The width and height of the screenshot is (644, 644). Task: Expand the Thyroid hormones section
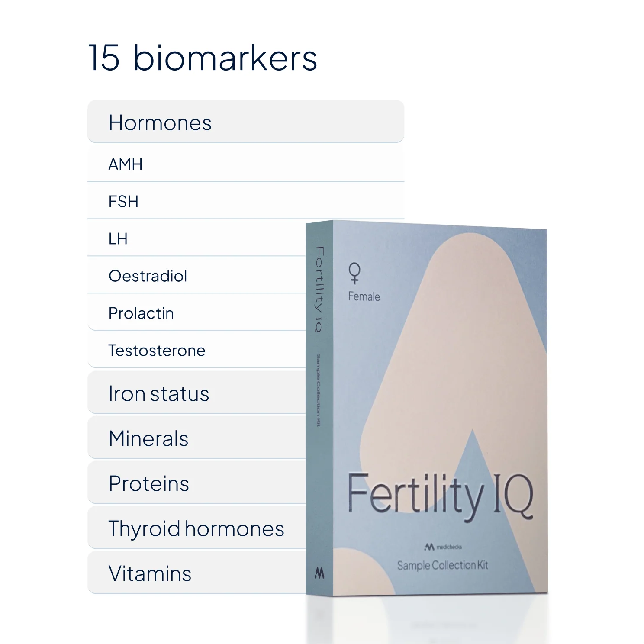click(197, 528)
